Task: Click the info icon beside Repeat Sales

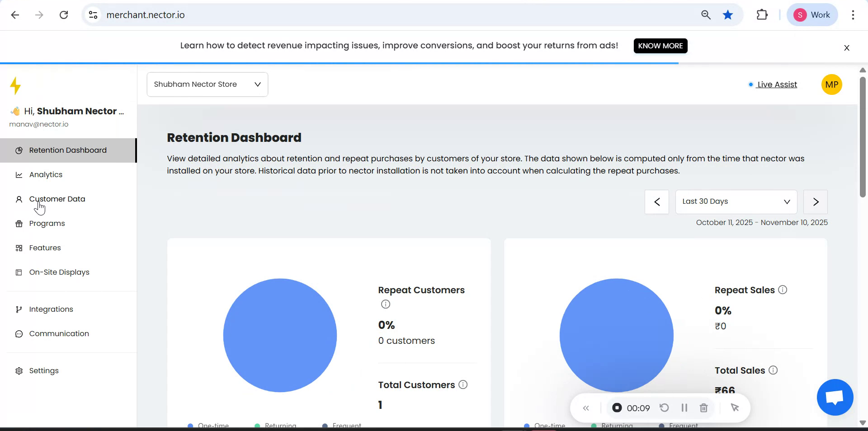Action: (x=783, y=290)
